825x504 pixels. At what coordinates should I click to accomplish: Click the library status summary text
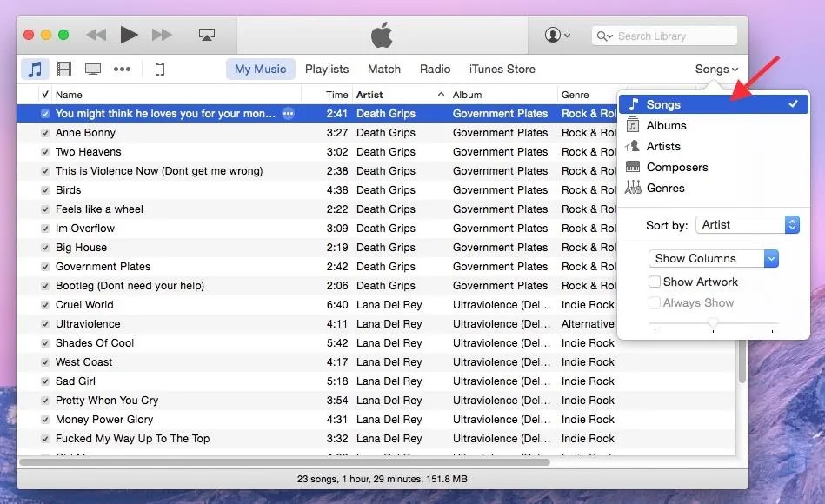pos(382,479)
